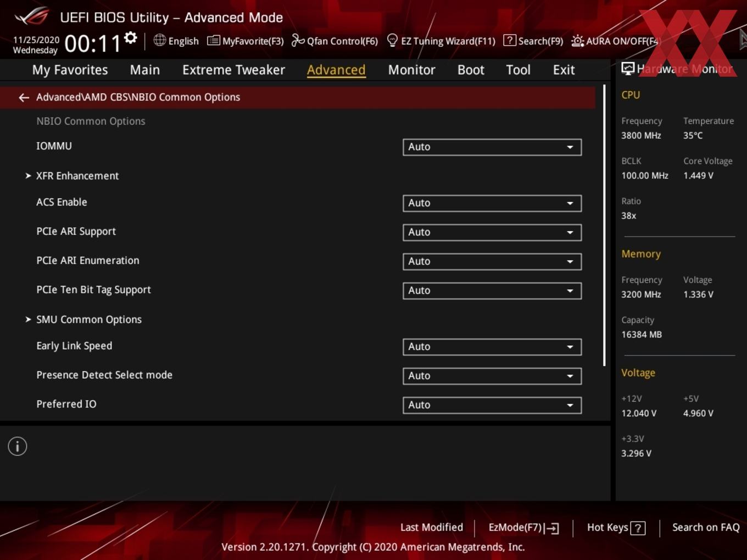Click the globe language icon
The width and height of the screenshot is (747, 560).
(x=159, y=40)
